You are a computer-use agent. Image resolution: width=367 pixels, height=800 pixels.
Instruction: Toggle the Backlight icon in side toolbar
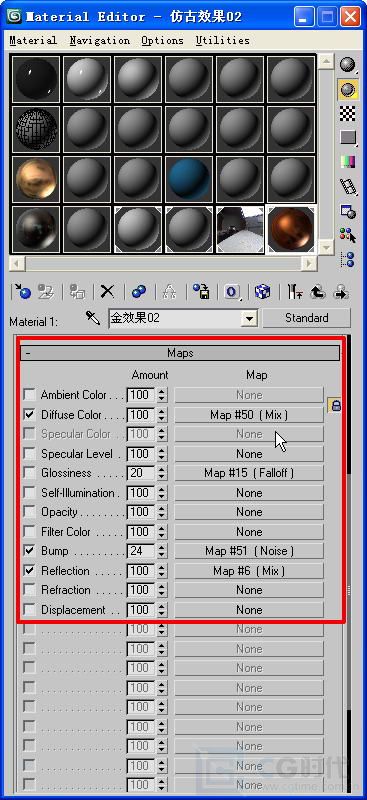click(348, 89)
